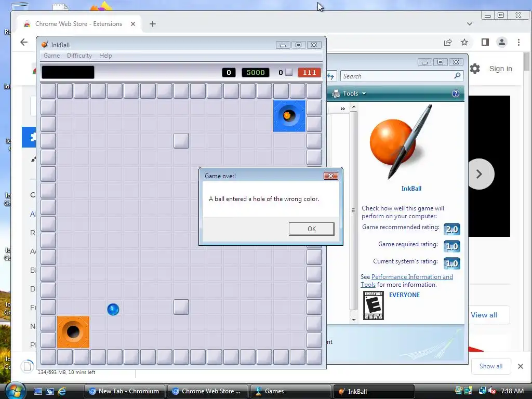Click the help icon in Games window

[x=455, y=94]
